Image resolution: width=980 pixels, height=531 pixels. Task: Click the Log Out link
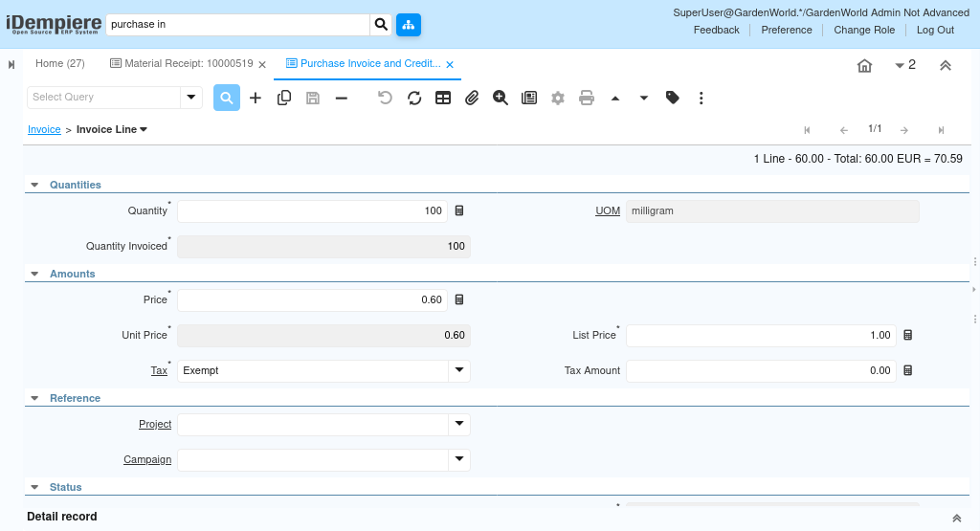click(x=935, y=30)
